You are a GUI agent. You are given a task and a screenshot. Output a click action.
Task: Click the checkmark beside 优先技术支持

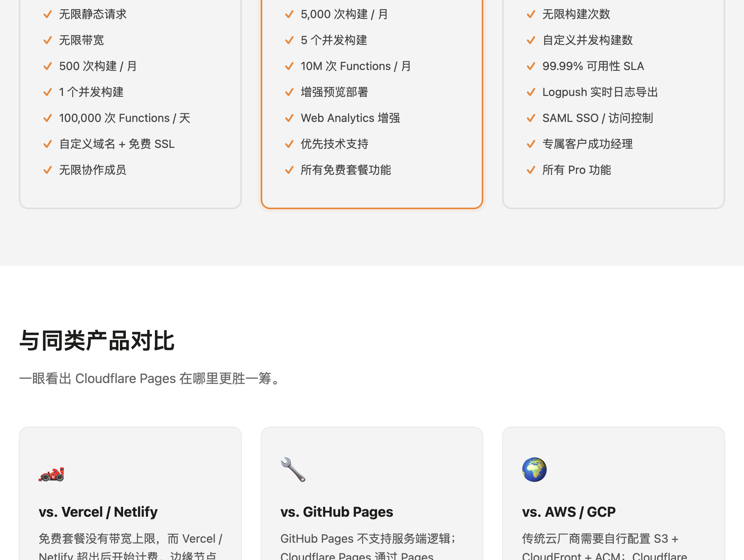coord(289,144)
